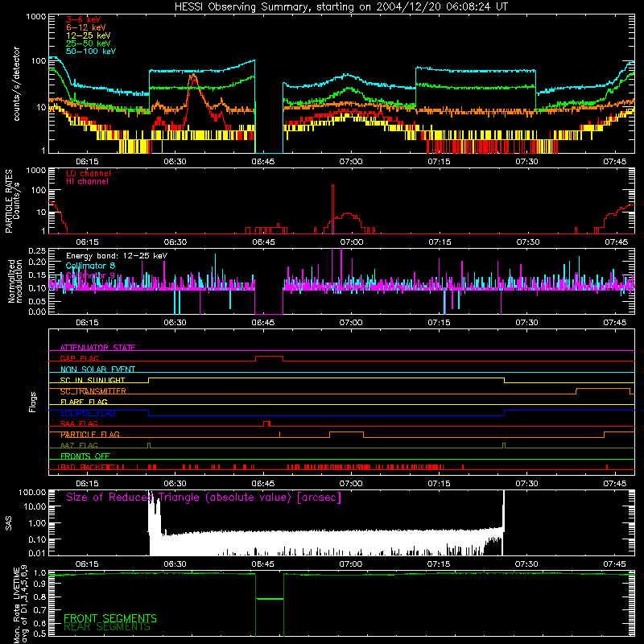This screenshot has height=644, width=644.
Task: Select the cyan 50-100 keV legend label
Action: 91,52
